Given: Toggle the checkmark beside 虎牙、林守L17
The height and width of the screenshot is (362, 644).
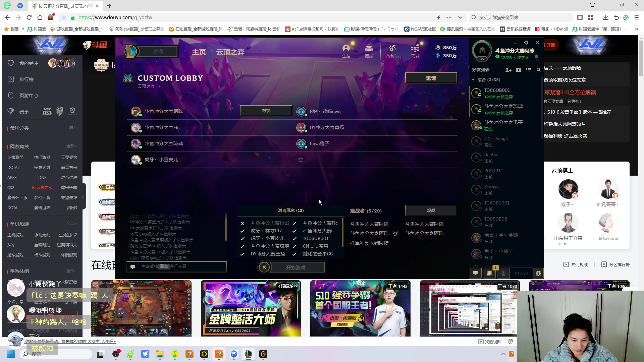Looking at the screenshot, I should (243, 230).
